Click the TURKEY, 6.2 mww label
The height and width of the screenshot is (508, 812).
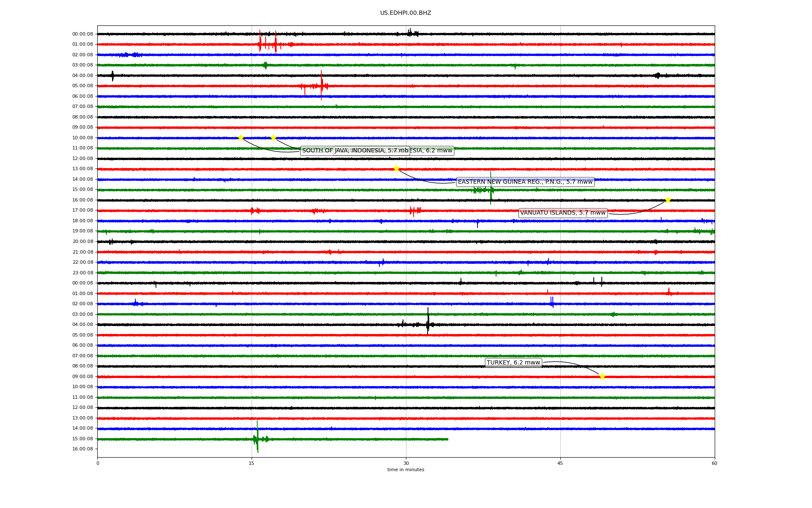pyautogui.click(x=513, y=363)
